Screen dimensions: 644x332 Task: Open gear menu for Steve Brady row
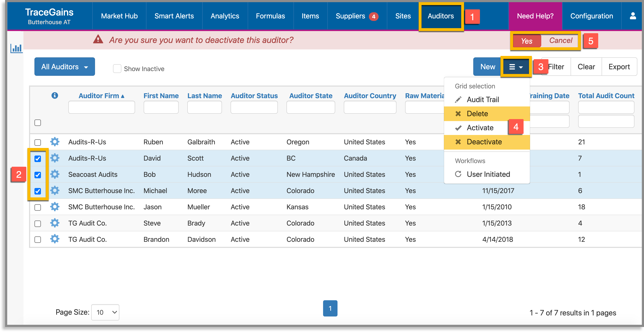click(x=55, y=223)
